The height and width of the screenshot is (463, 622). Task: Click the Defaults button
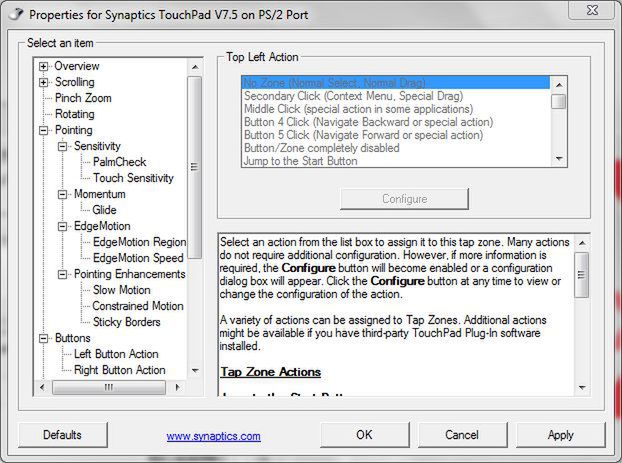click(x=62, y=435)
